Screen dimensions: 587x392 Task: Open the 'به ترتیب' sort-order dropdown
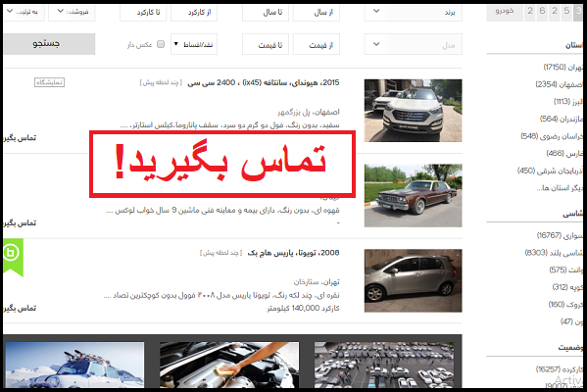tap(24, 12)
